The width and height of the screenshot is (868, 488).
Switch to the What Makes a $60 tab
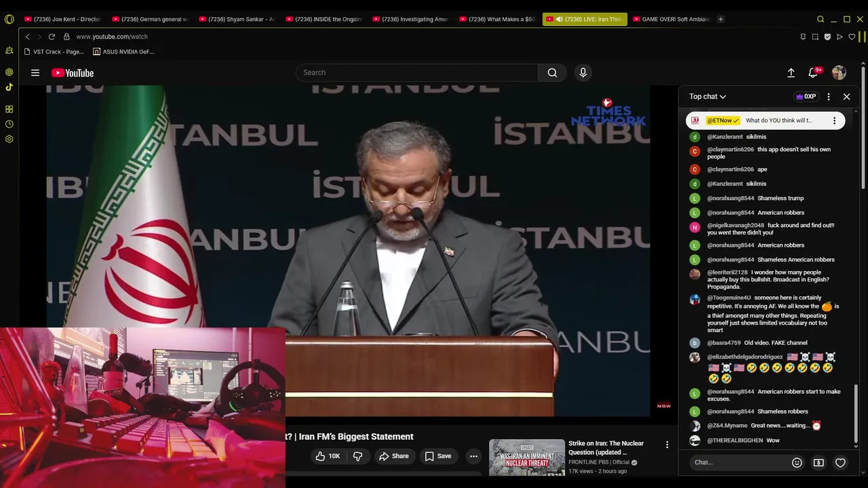pos(496,19)
